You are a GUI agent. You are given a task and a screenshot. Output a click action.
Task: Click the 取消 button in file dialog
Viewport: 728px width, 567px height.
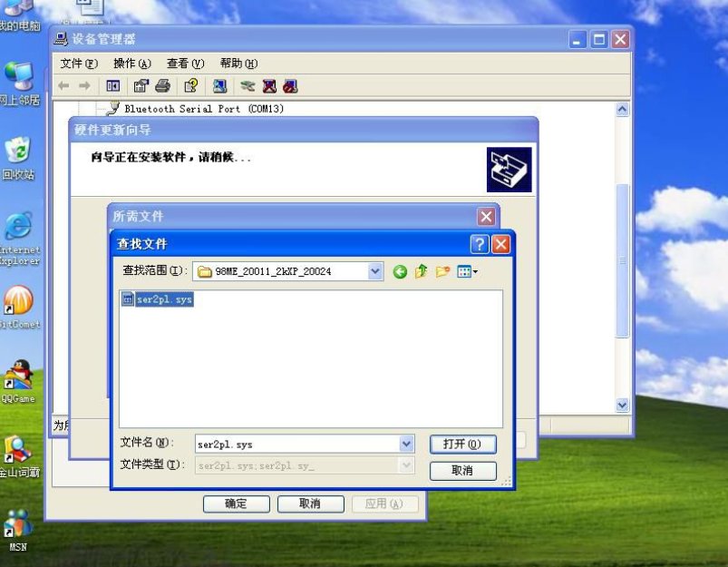[x=462, y=470]
